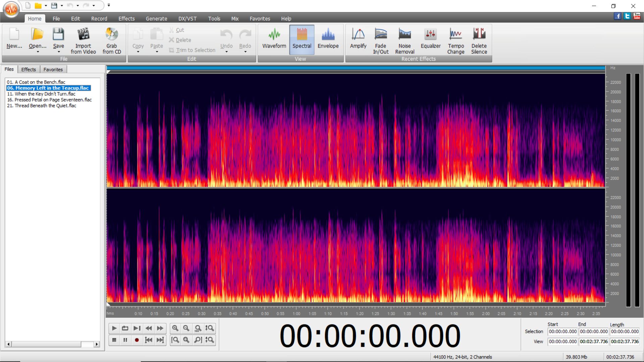Open the quick access toolbar customize arrow
The image size is (644, 362).
click(109, 5)
